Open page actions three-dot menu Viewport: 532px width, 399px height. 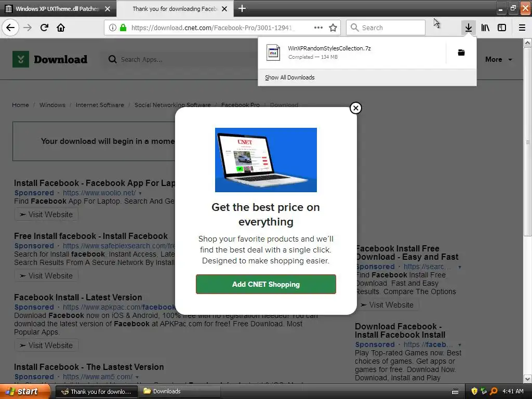point(318,28)
